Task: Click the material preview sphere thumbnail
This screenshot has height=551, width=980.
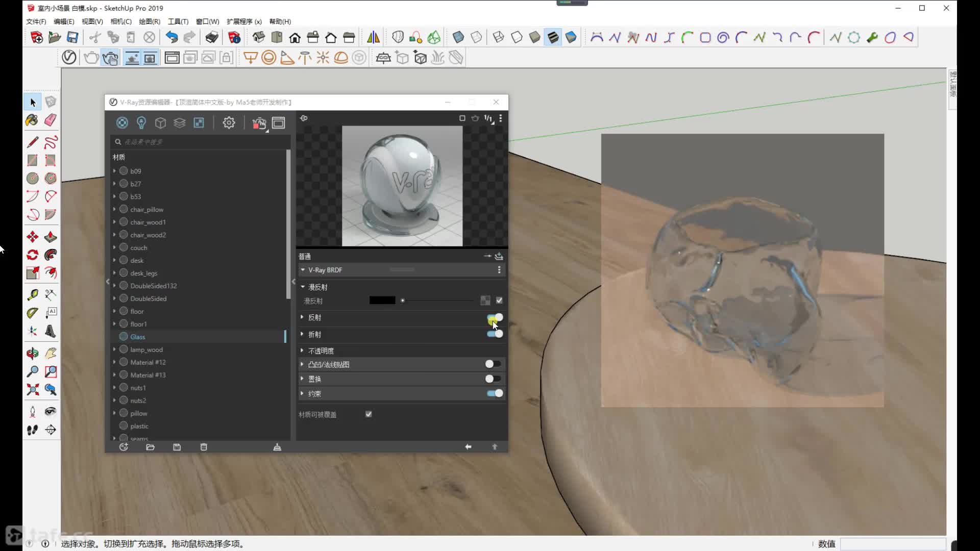Action: 402,186
